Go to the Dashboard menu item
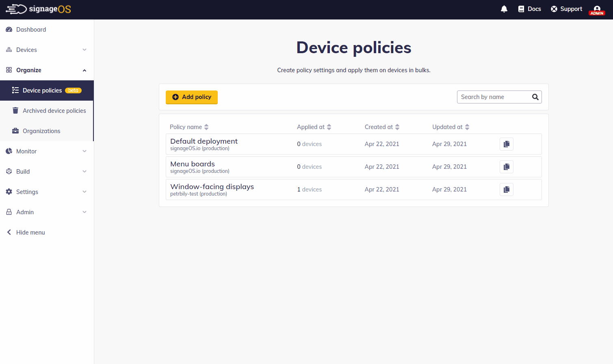 pos(31,29)
